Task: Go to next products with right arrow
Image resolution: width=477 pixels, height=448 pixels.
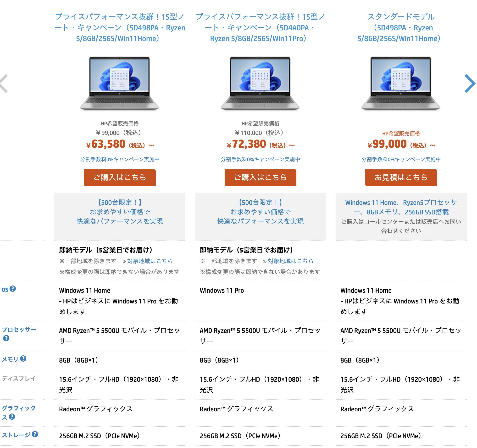Action: click(470, 84)
